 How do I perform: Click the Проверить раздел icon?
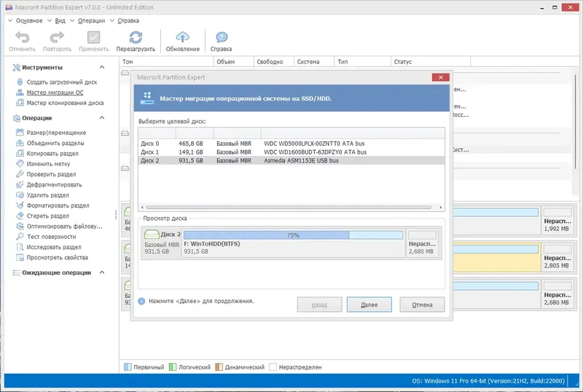click(x=20, y=174)
